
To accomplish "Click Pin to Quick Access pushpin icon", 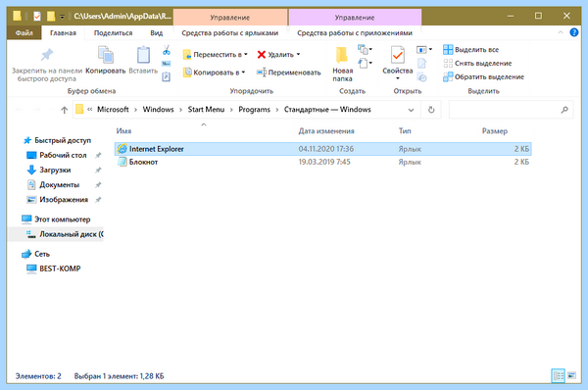I will pos(47,55).
